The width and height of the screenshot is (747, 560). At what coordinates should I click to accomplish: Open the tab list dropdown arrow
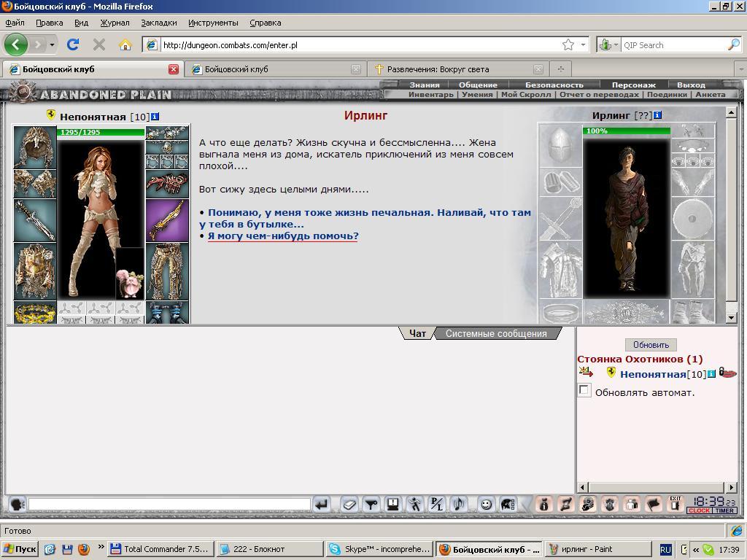tap(741, 69)
